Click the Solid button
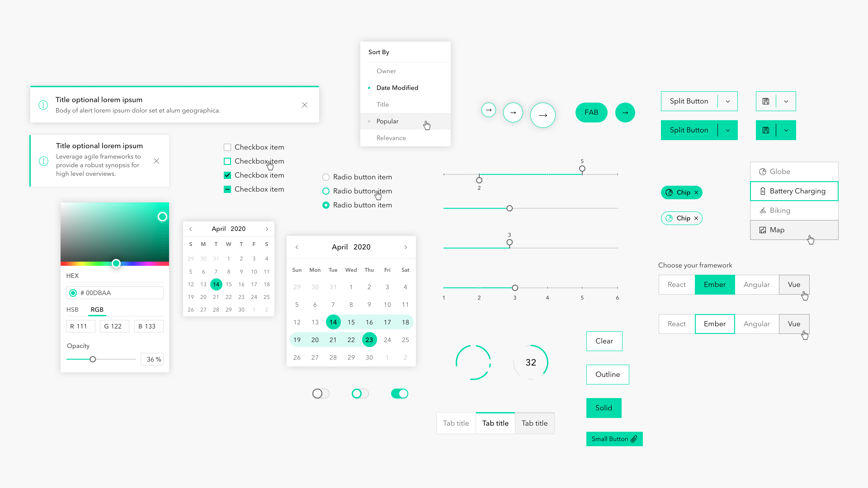 (604, 408)
